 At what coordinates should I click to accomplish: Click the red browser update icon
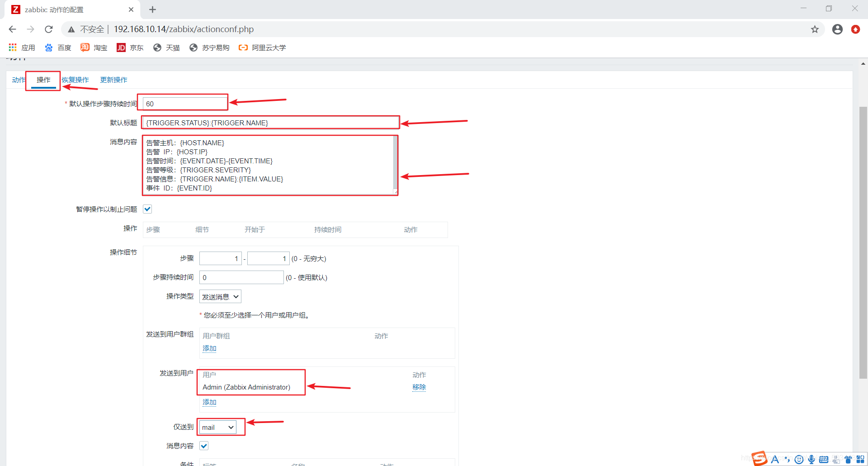[x=855, y=29]
